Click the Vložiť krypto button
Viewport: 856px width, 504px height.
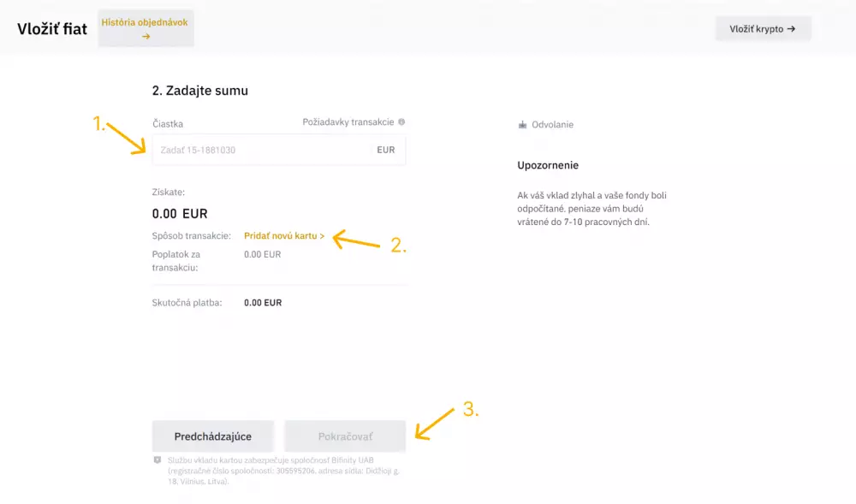(763, 28)
